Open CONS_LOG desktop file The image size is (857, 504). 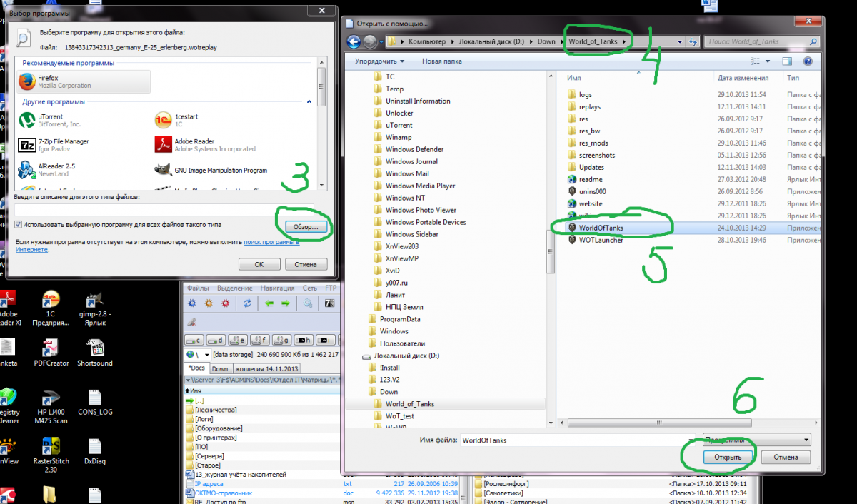(x=95, y=403)
